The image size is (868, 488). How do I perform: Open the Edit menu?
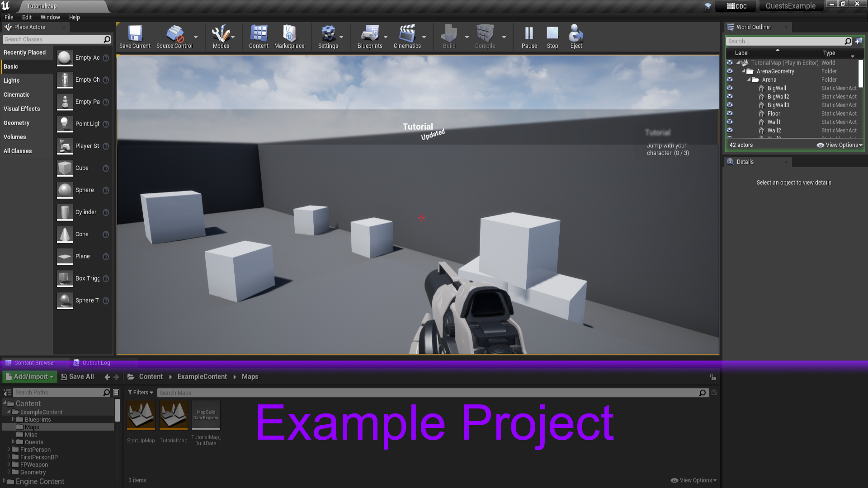27,17
